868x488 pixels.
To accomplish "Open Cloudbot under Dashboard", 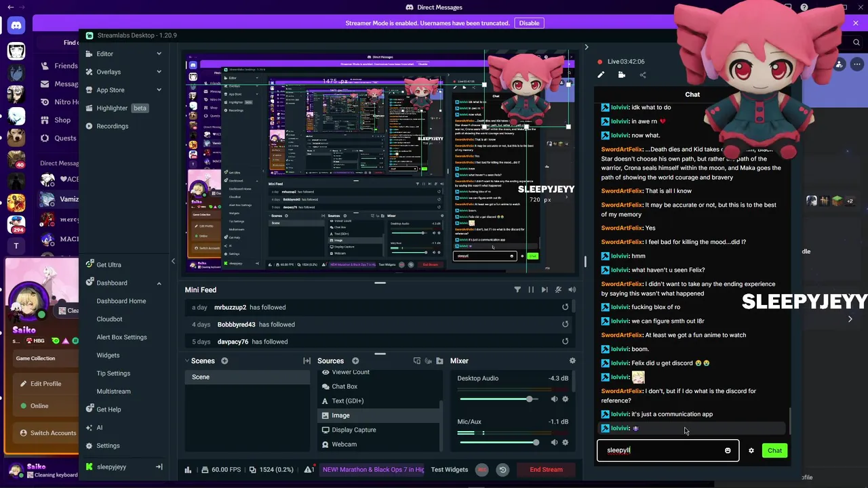I will (109, 319).
